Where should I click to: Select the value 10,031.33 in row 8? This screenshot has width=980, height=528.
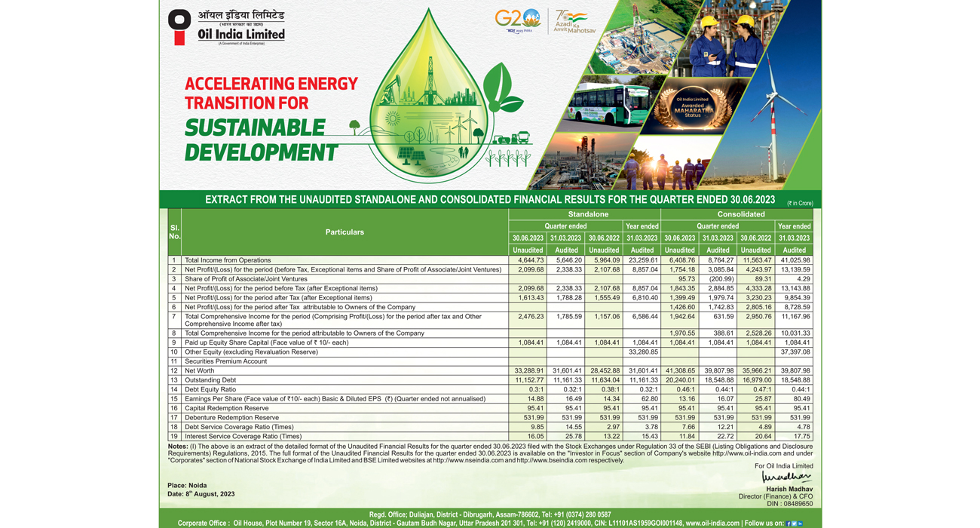click(x=795, y=333)
